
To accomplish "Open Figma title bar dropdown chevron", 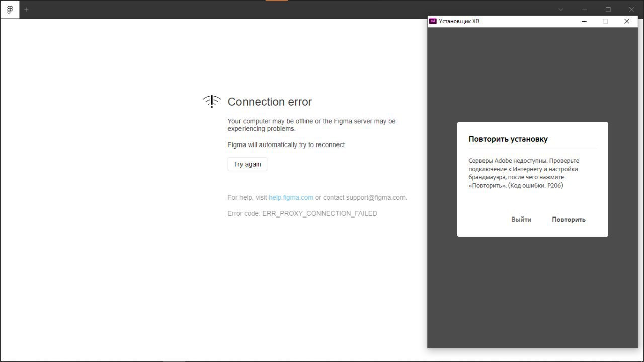I will point(561,10).
